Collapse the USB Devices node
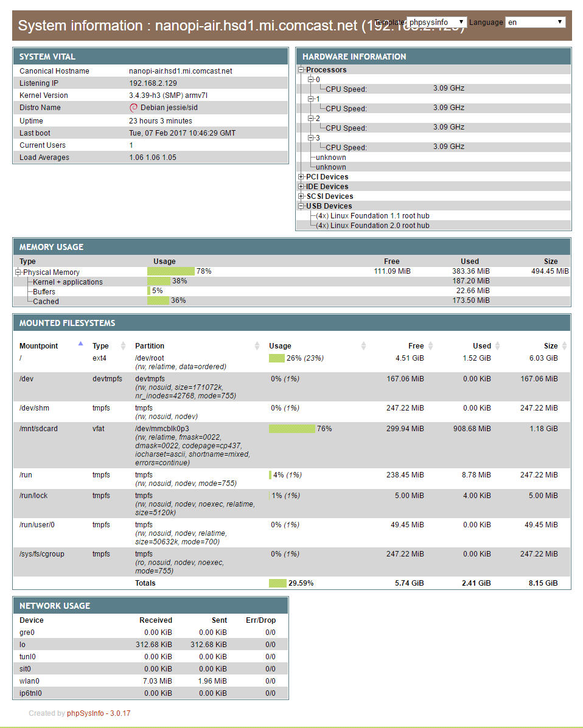The width and height of the screenshot is (583, 728). pyautogui.click(x=301, y=206)
